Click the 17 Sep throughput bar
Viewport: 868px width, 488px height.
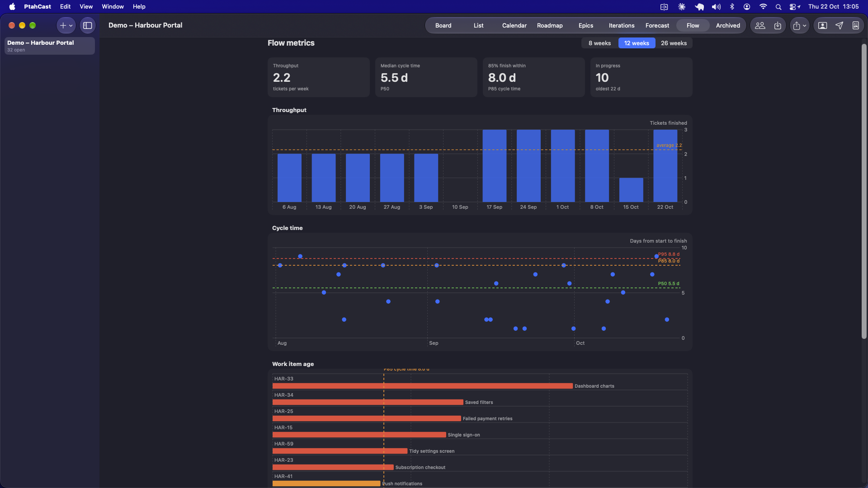click(x=495, y=166)
